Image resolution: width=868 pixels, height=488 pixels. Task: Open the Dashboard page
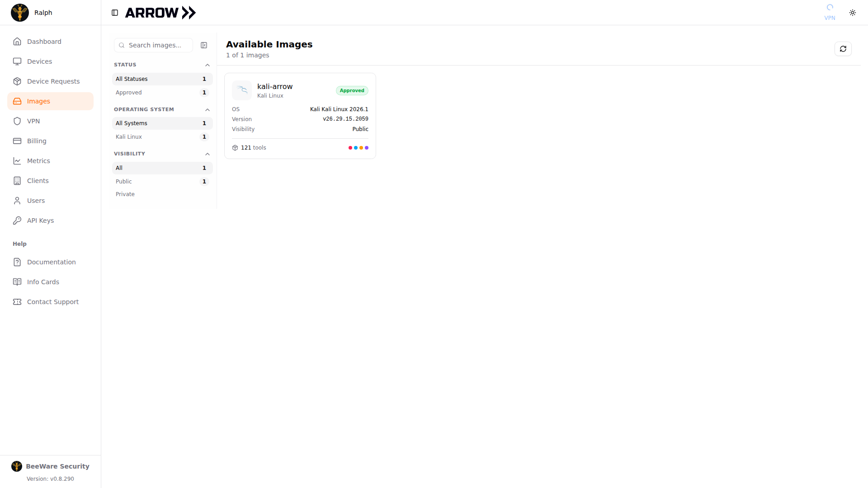pos(50,42)
